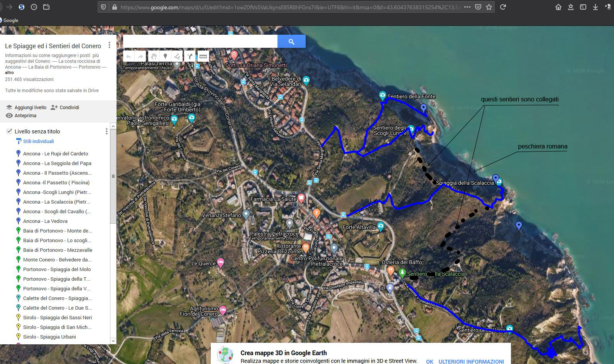The height and width of the screenshot is (364, 614).
Task: Click the tracking protection shield icon
Action: pyautogui.click(x=103, y=7)
